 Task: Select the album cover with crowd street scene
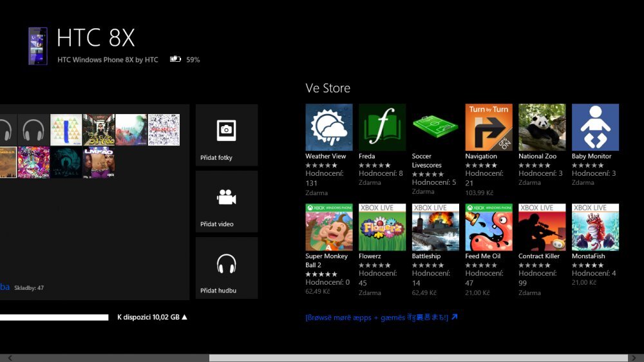point(99,130)
